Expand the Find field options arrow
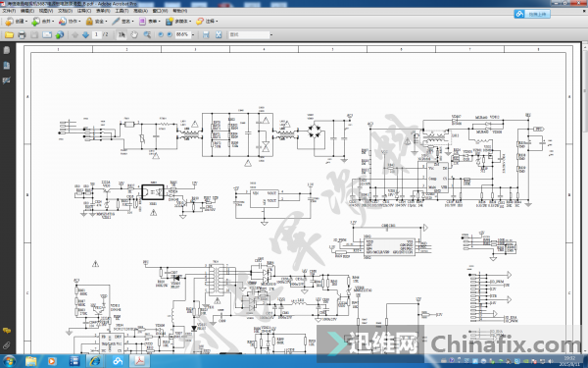This screenshot has width=588, height=368. point(271,35)
